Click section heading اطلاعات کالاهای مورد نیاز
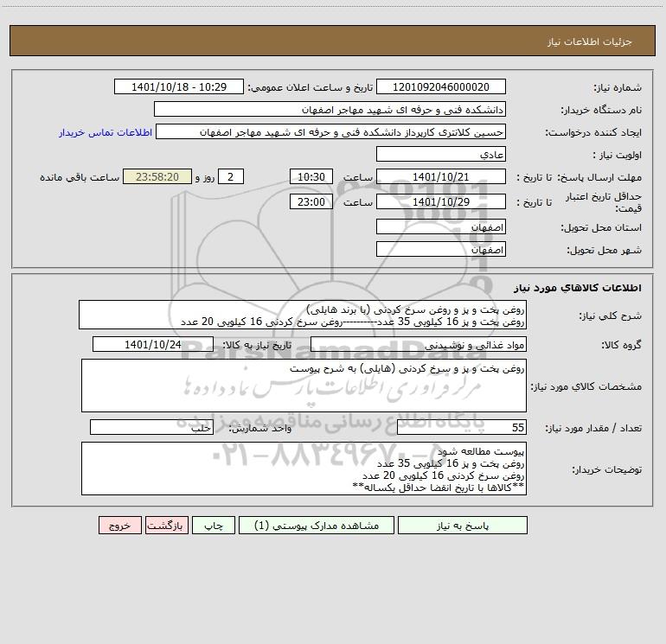 (x=578, y=288)
